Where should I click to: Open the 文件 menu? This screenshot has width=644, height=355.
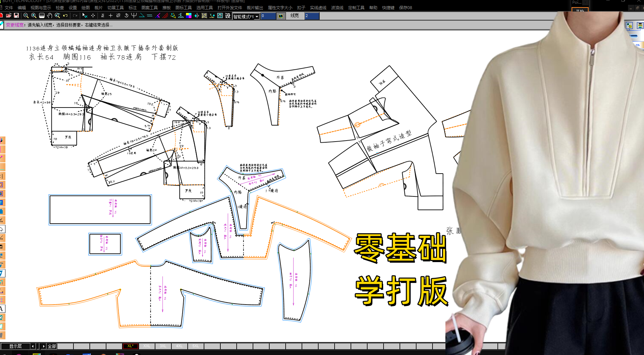coord(9,7)
